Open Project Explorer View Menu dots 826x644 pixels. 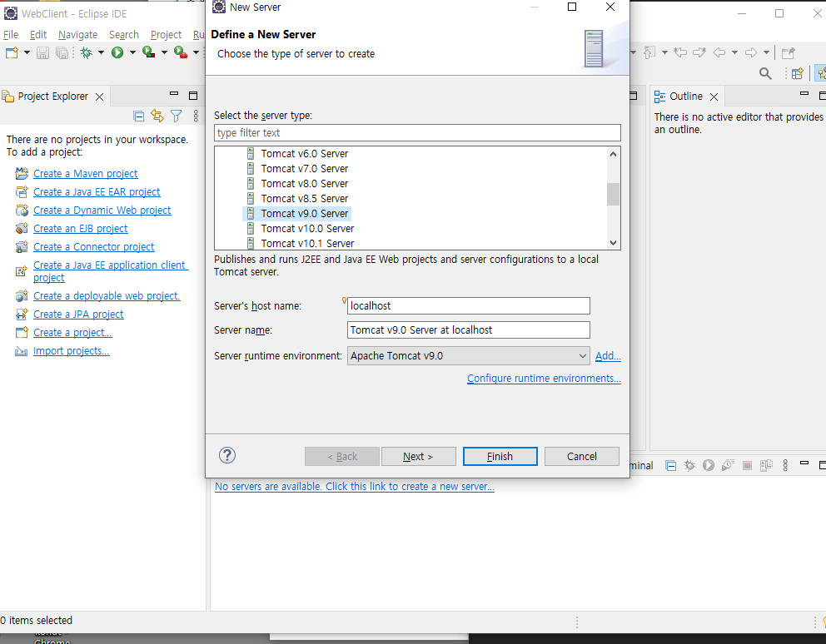pos(196,116)
